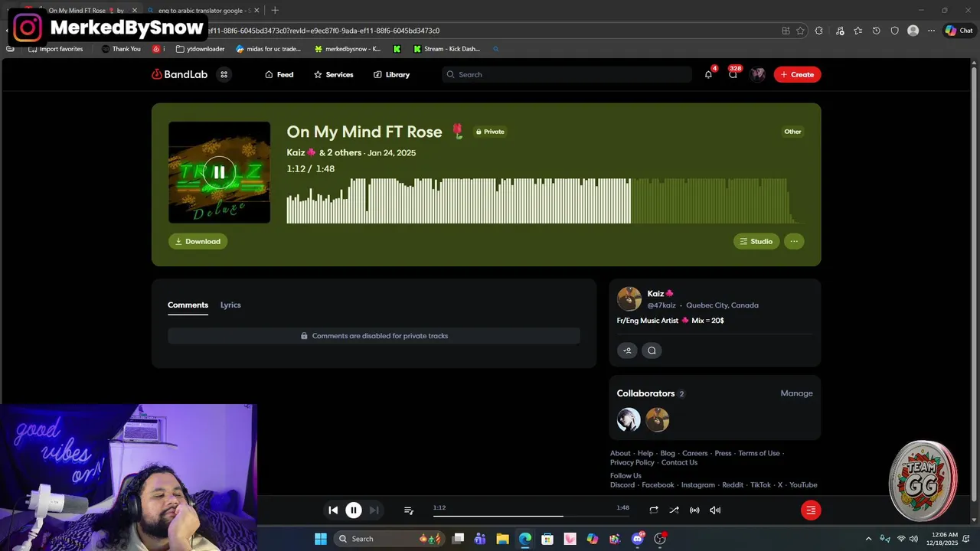The height and width of the screenshot is (551, 980).
Task: Open File Explorer from the taskbar
Action: (x=502, y=539)
